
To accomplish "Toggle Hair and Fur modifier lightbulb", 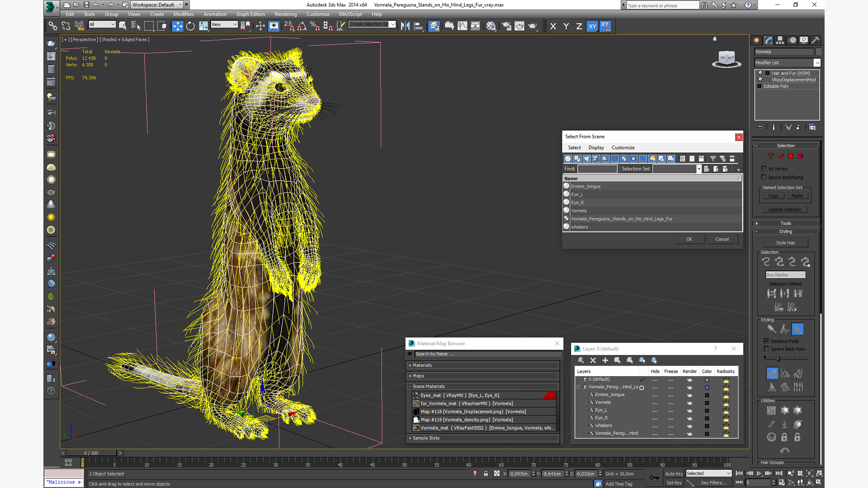I will coord(760,73).
